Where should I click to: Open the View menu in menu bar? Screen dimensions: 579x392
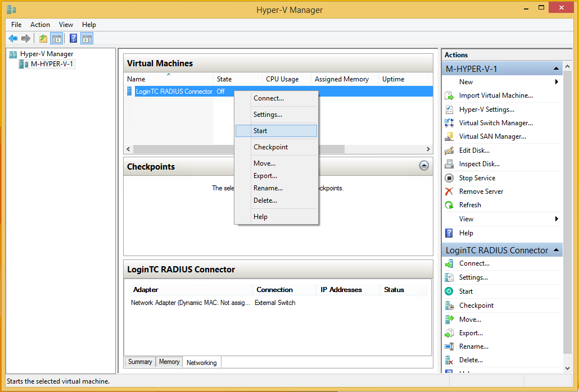tap(66, 25)
